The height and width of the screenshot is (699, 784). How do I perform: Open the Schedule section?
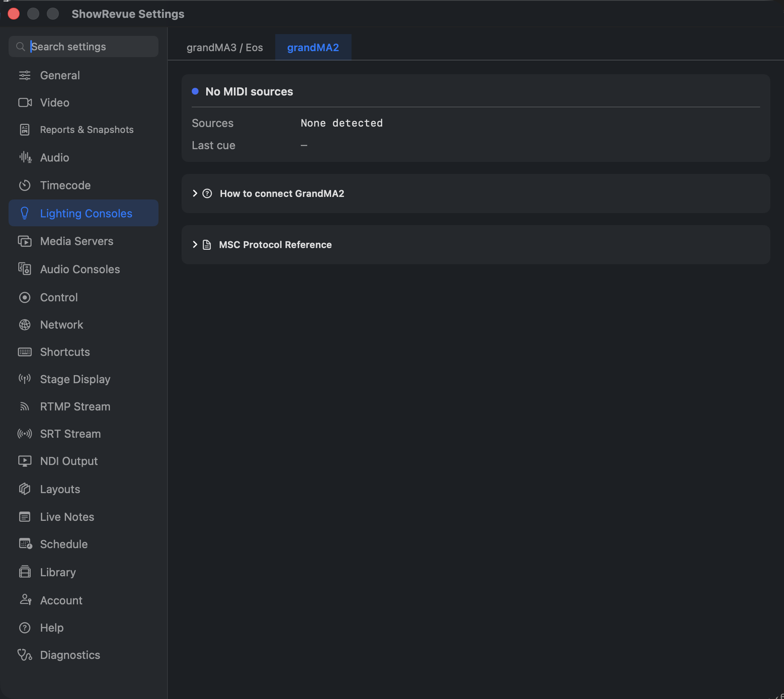coord(83,544)
